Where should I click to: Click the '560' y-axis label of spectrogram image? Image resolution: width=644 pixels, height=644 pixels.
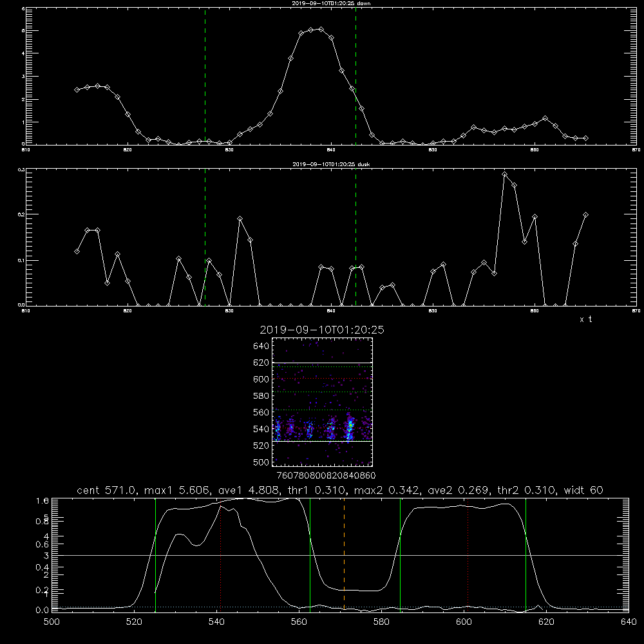coord(261,412)
